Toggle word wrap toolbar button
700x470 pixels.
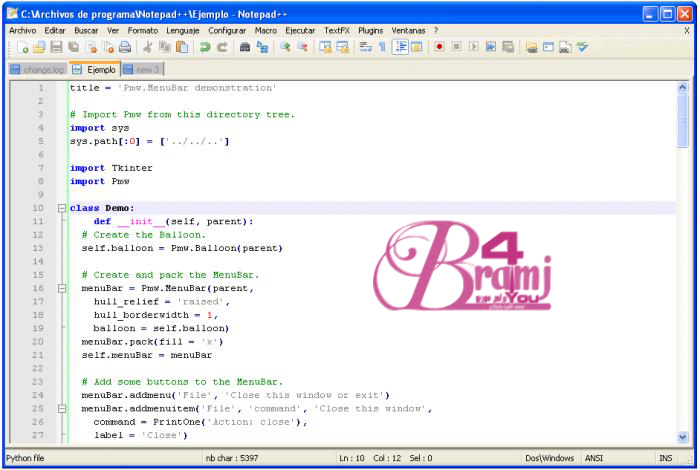[x=365, y=47]
